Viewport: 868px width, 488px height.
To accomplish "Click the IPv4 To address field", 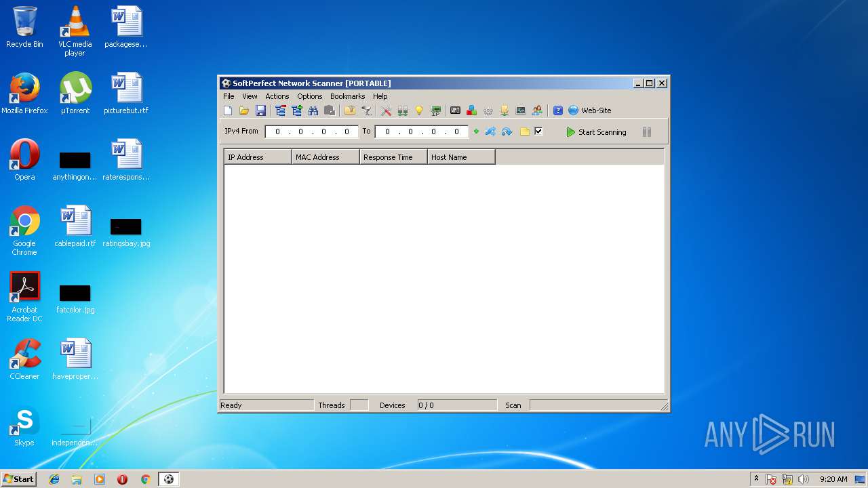I will pyautogui.click(x=421, y=131).
